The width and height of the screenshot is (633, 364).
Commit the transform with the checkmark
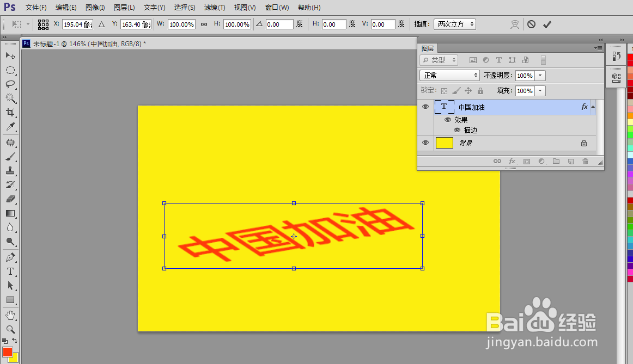pyautogui.click(x=547, y=24)
